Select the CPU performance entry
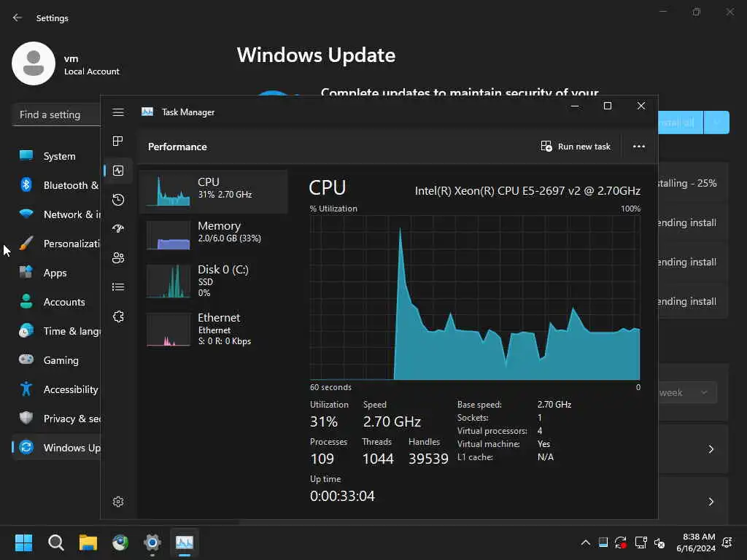Viewport: 747px width, 560px height. (x=214, y=192)
